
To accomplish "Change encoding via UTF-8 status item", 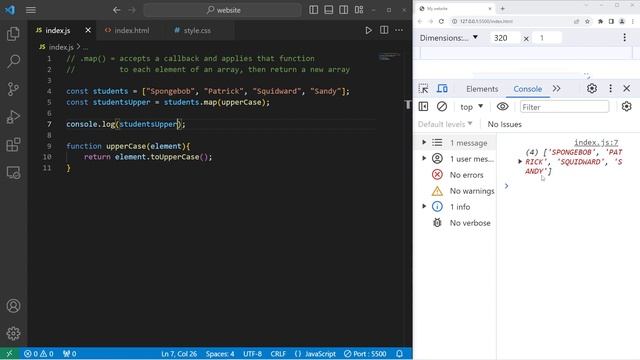I will click(x=252, y=354).
